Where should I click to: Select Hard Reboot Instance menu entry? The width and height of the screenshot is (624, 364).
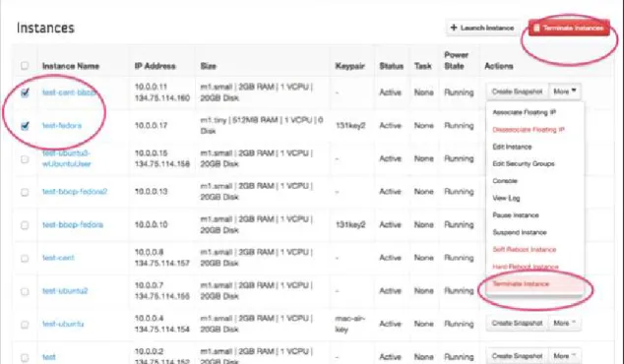(526, 267)
